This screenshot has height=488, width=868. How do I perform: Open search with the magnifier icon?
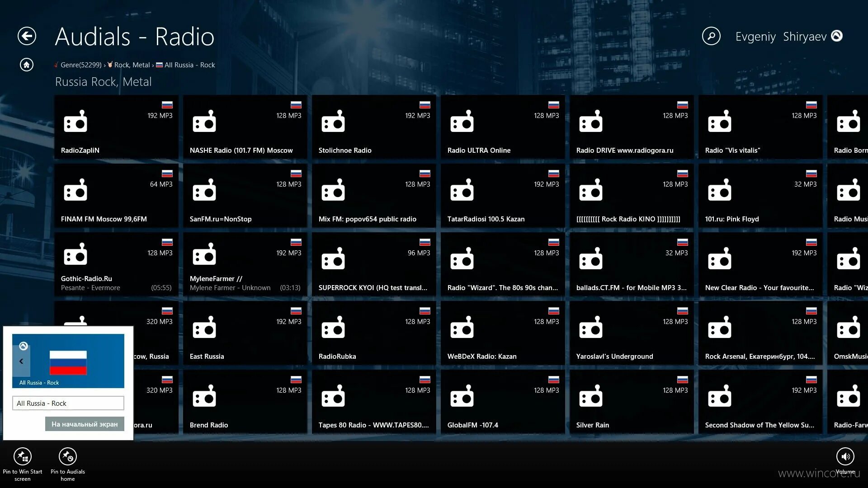tap(711, 37)
